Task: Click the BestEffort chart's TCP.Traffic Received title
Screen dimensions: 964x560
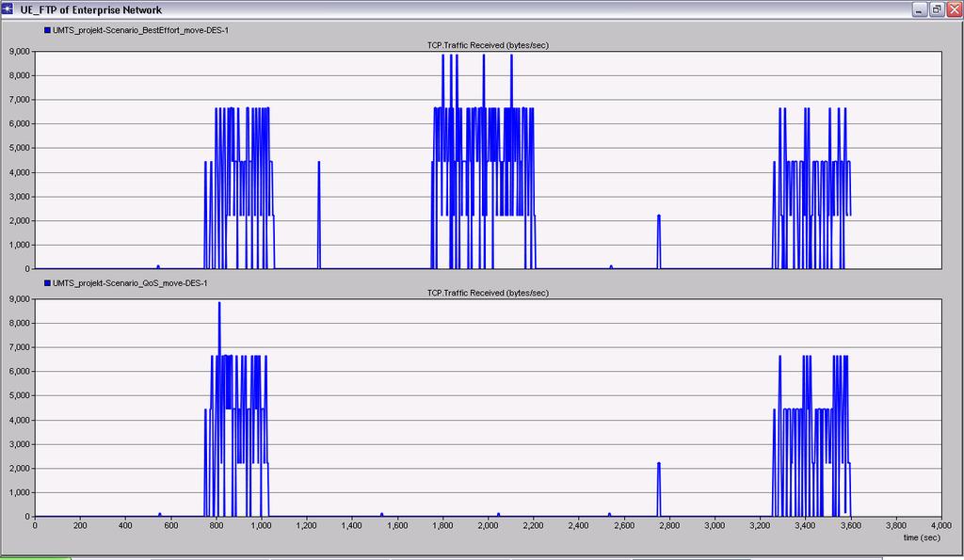Action: tap(488, 45)
